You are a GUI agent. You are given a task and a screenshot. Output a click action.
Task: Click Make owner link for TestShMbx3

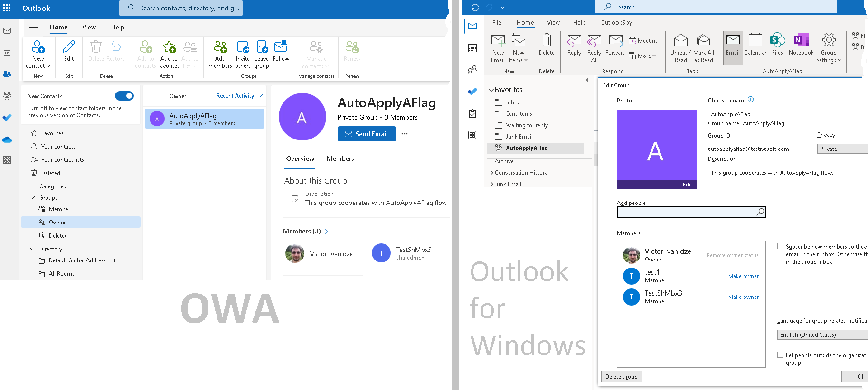(x=744, y=297)
